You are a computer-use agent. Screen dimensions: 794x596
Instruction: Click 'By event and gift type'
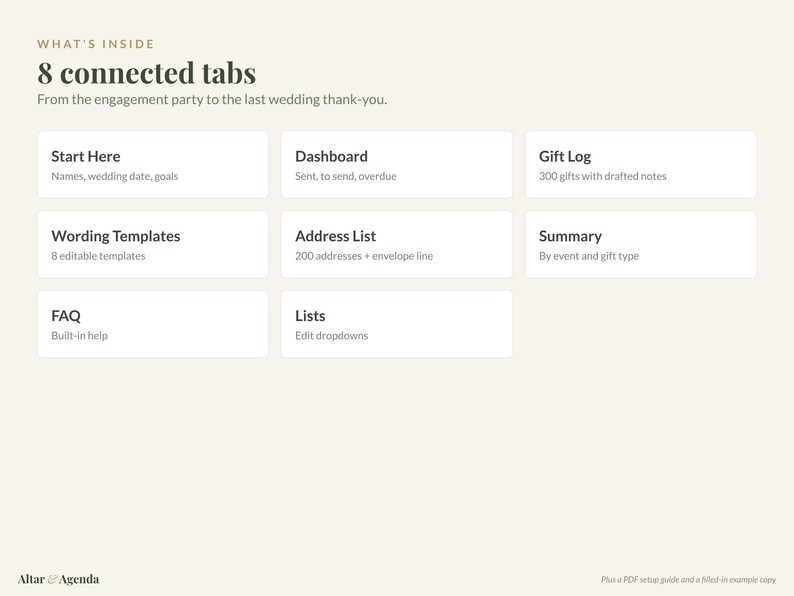pyautogui.click(x=589, y=256)
